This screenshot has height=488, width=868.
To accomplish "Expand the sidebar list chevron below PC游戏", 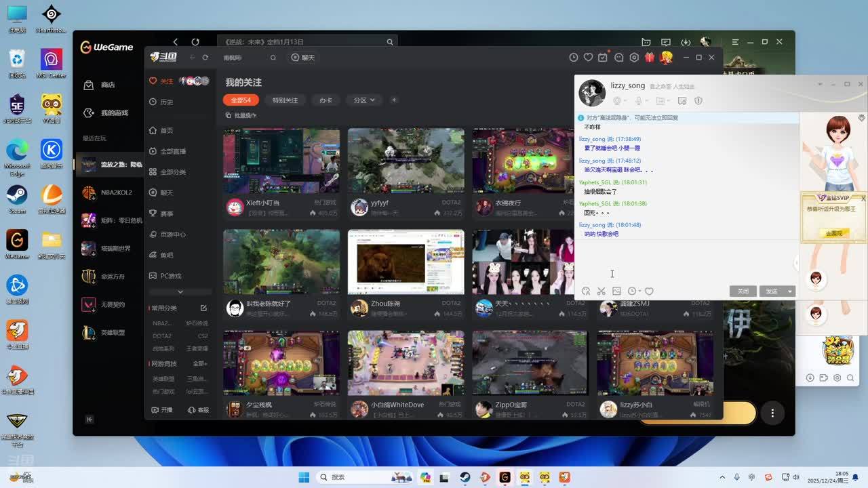I will click(x=180, y=292).
